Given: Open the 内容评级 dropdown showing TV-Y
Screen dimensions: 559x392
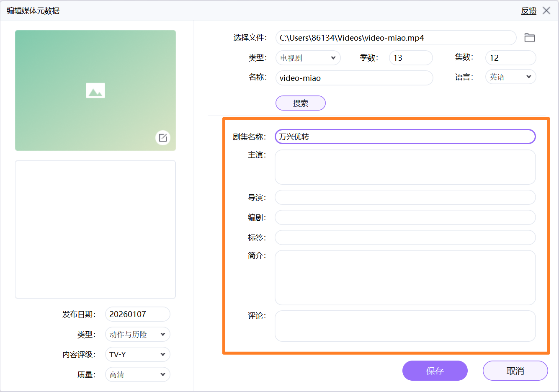Looking at the screenshot, I should (x=137, y=354).
